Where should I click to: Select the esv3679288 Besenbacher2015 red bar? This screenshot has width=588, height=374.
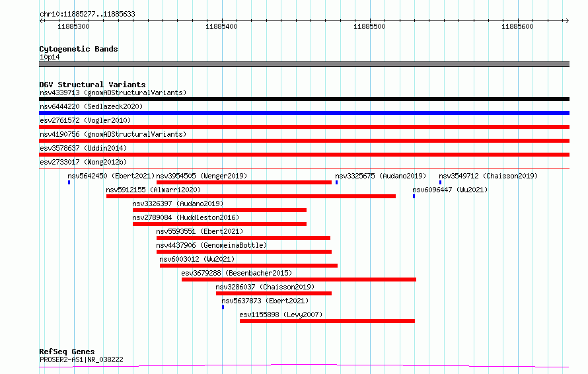299,280
